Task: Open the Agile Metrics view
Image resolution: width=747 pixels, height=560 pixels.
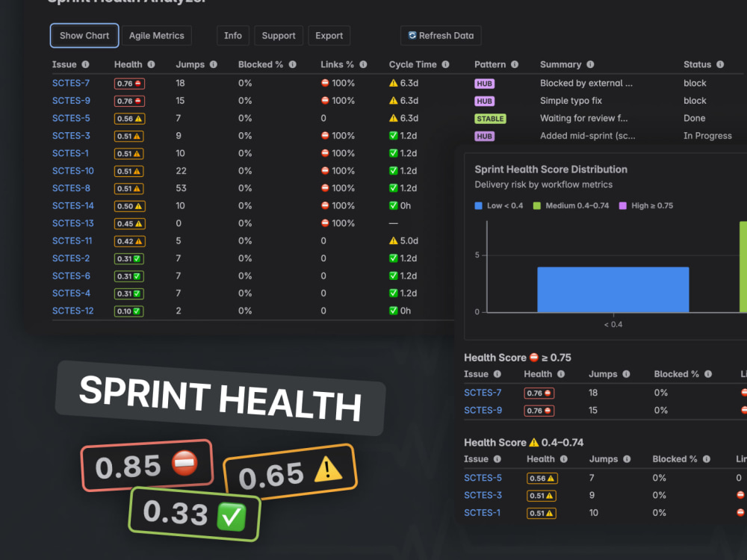Action: click(x=156, y=36)
